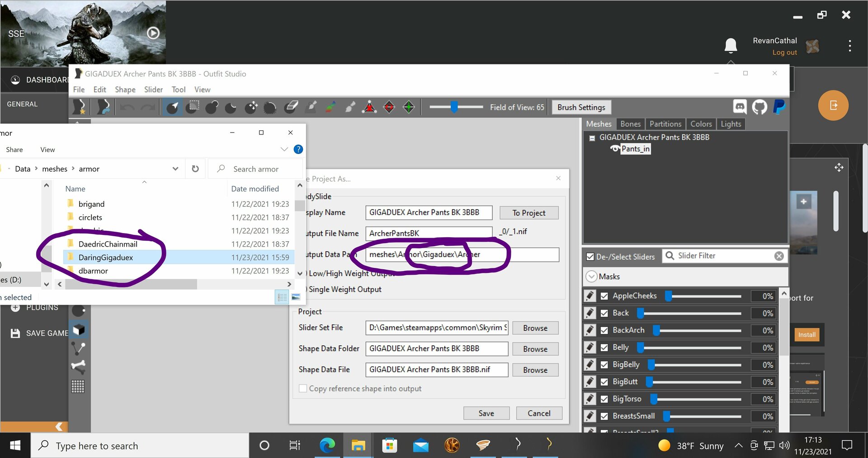Click the Search armor box
The width and height of the screenshot is (868, 458).
256,169
